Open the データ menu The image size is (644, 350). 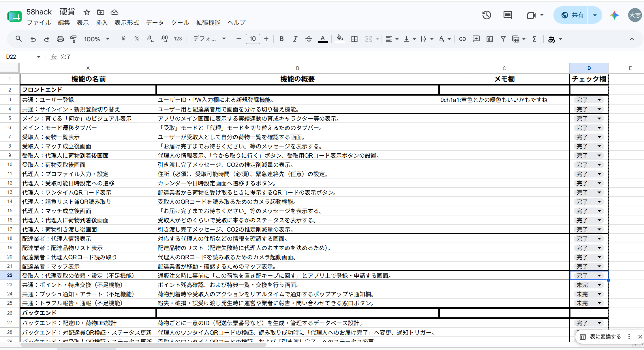pos(155,23)
